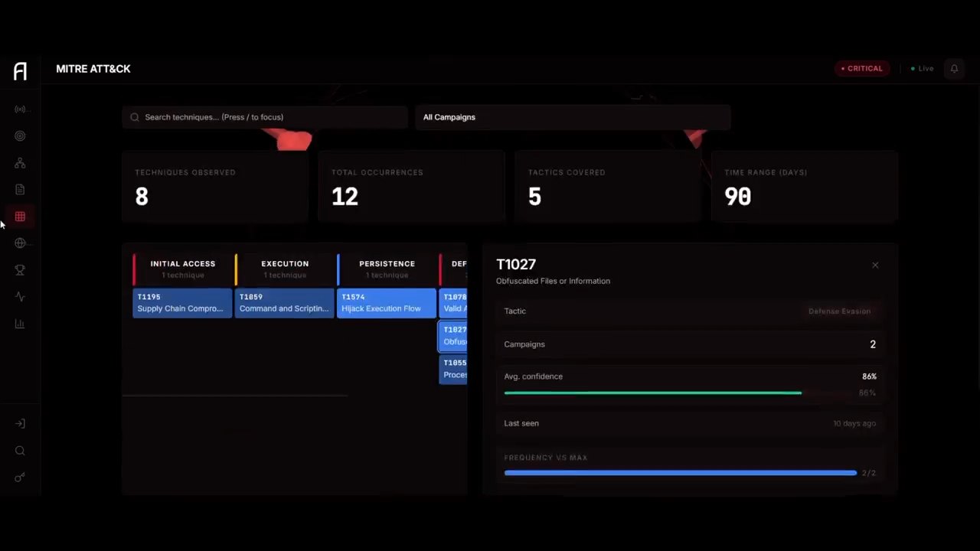
Task: Open notifications bell icon
Action: tap(954, 69)
